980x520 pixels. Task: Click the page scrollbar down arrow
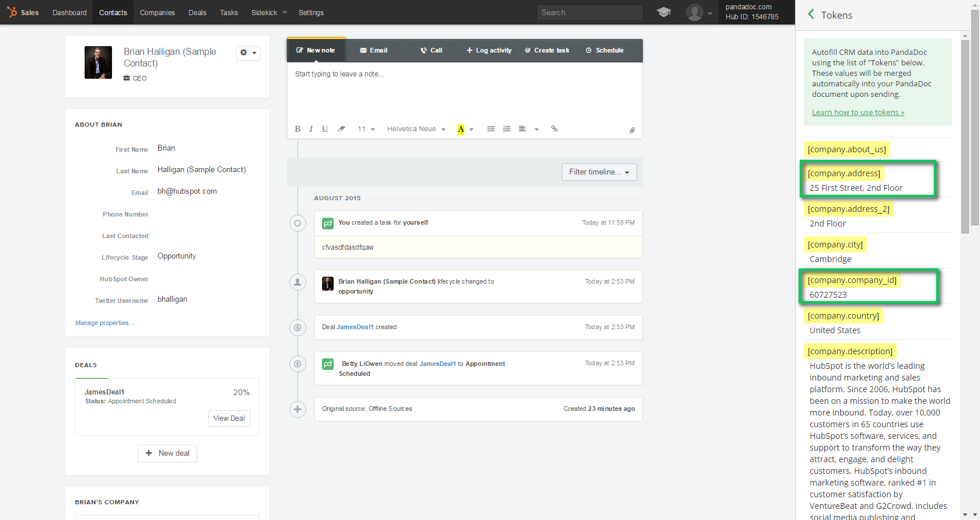(975, 515)
